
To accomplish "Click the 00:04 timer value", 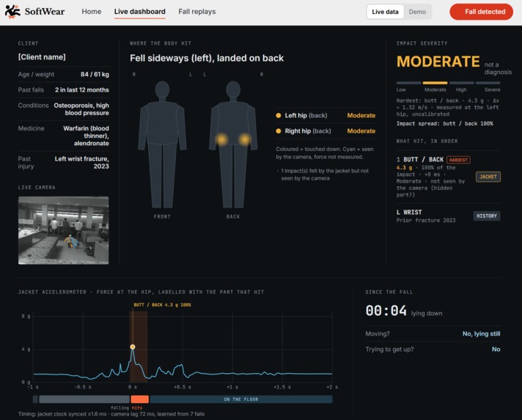I will click(386, 311).
